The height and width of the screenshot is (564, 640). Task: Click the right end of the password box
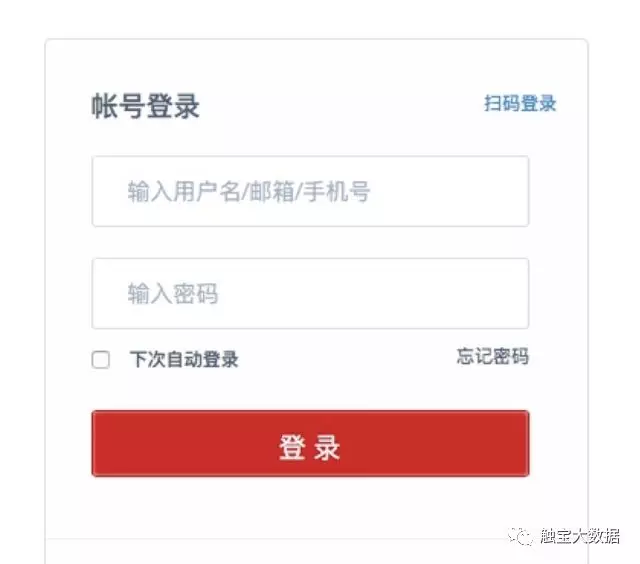click(x=510, y=294)
